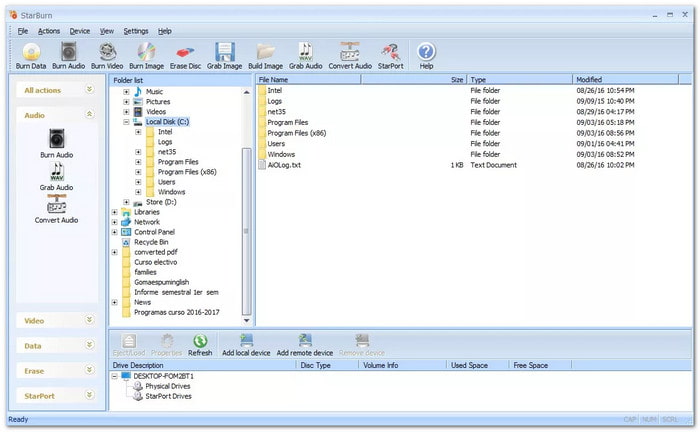Select the Users folder in folder tree

[x=167, y=182]
